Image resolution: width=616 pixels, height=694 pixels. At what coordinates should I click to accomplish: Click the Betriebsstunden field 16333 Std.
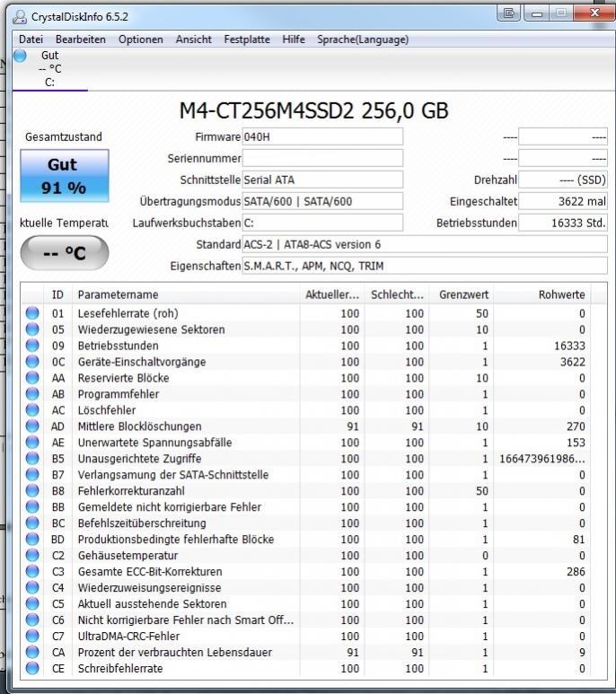point(562,223)
